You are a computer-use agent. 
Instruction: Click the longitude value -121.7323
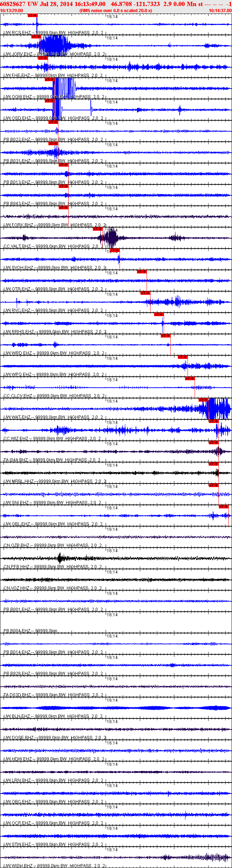pos(147,4)
